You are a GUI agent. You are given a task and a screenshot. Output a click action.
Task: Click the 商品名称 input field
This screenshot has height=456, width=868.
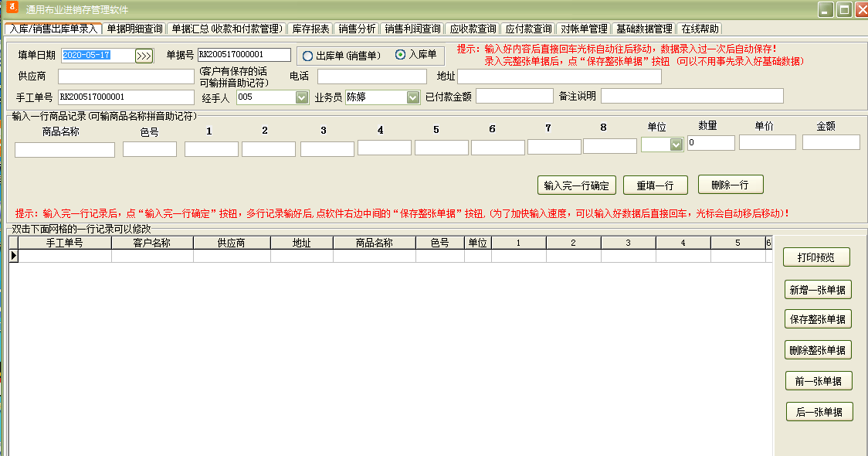click(65, 150)
